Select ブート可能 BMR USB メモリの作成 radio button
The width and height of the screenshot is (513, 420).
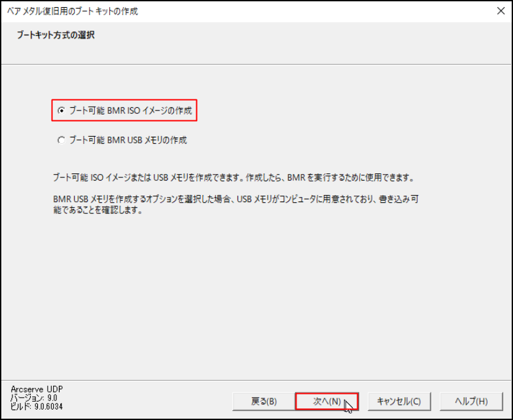point(62,140)
